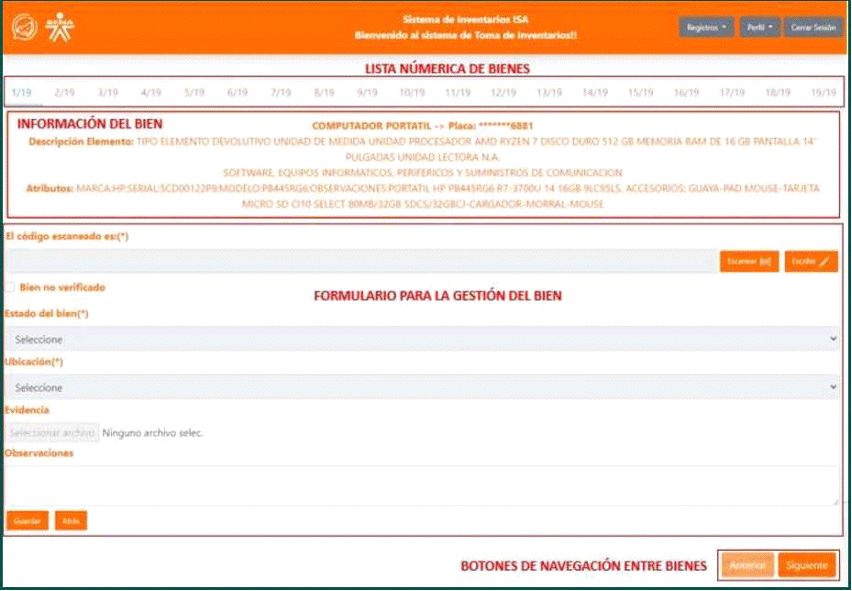
Task: Open the 'Estado del bien' dropdown
Action: coord(421,340)
